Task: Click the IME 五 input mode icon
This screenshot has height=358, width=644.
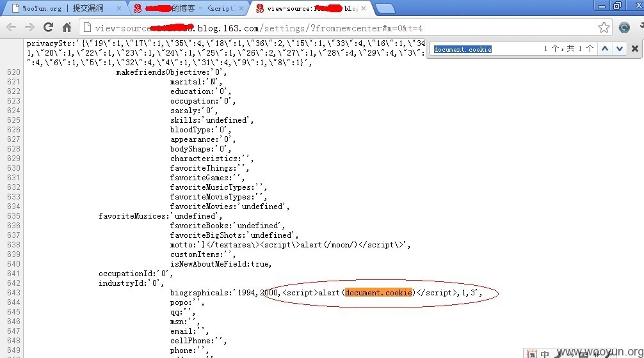Action: (x=531, y=354)
